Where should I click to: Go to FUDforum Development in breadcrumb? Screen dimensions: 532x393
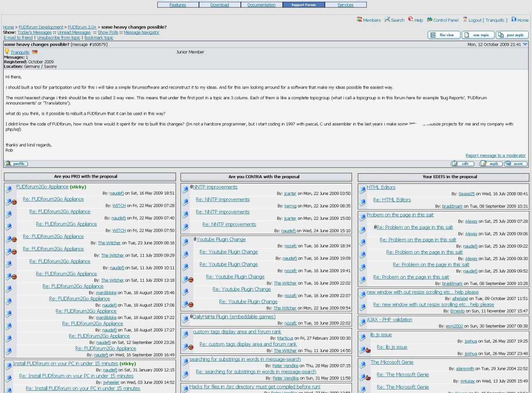[x=41, y=27]
